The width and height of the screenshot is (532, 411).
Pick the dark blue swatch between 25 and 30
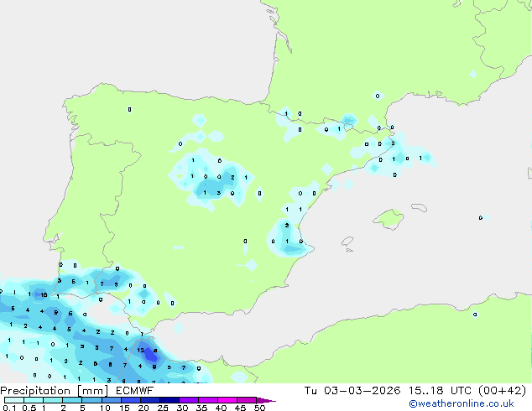(169, 400)
